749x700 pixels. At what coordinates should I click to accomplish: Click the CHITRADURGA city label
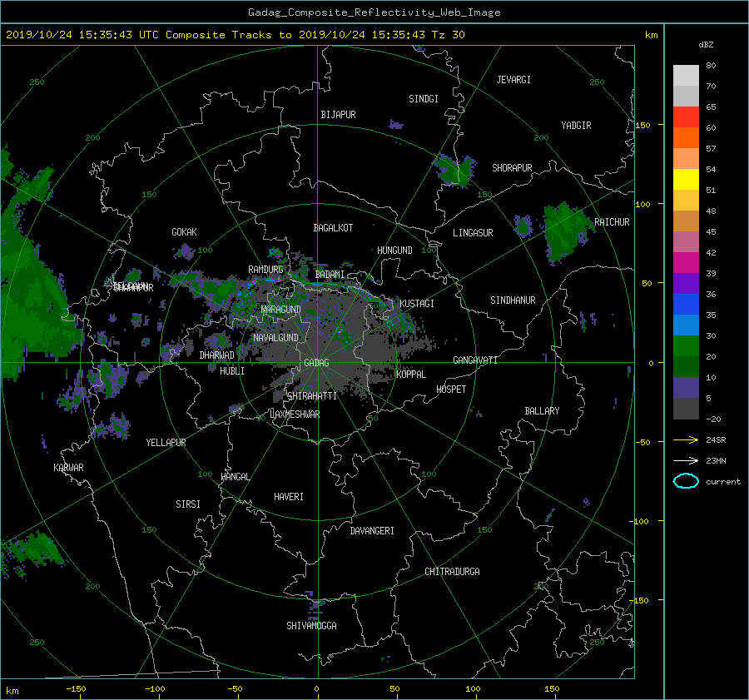click(452, 572)
